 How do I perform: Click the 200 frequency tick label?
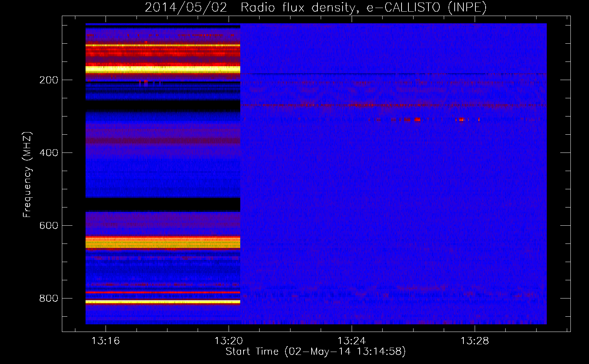(49, 80)
